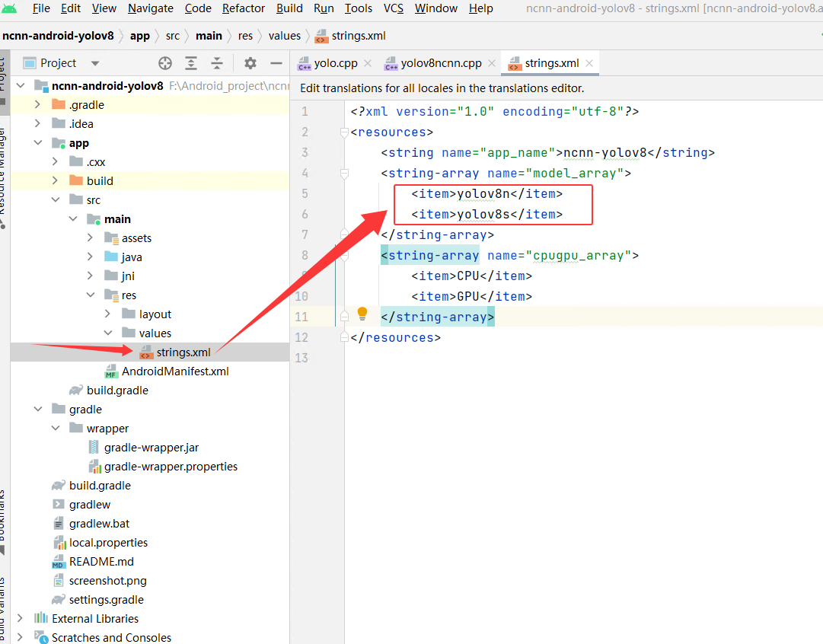
Task: Click fold marker on resources tag line 2
Action: [344, 132]
